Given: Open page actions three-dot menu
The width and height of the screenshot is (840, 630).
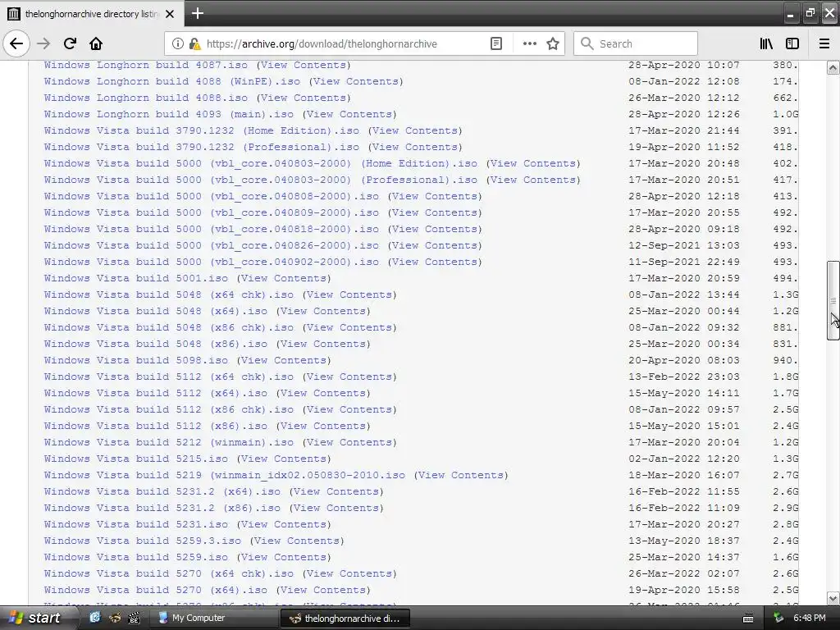Looking at the screenshot, I should click(529, 44).
